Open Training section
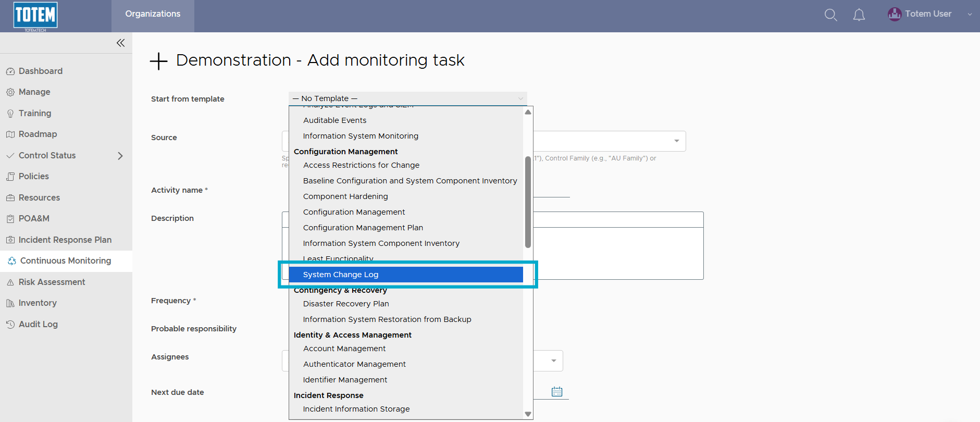 point(35,113)
